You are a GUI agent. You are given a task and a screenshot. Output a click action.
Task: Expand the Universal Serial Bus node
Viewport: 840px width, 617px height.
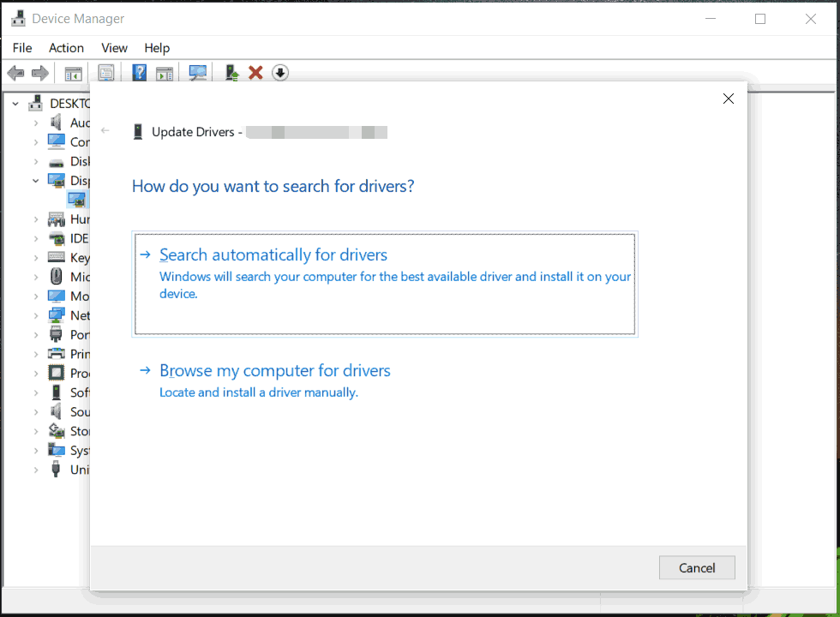coord(36,470)
